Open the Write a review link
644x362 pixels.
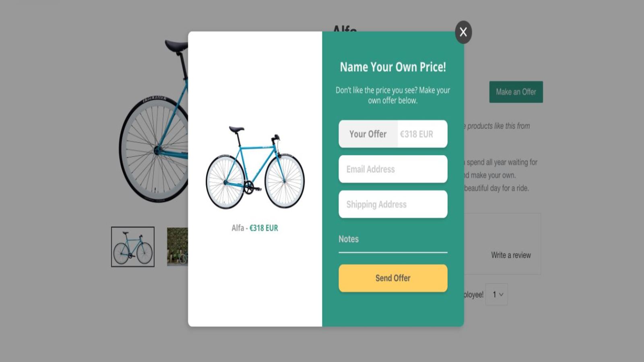(x=511, y=255)
